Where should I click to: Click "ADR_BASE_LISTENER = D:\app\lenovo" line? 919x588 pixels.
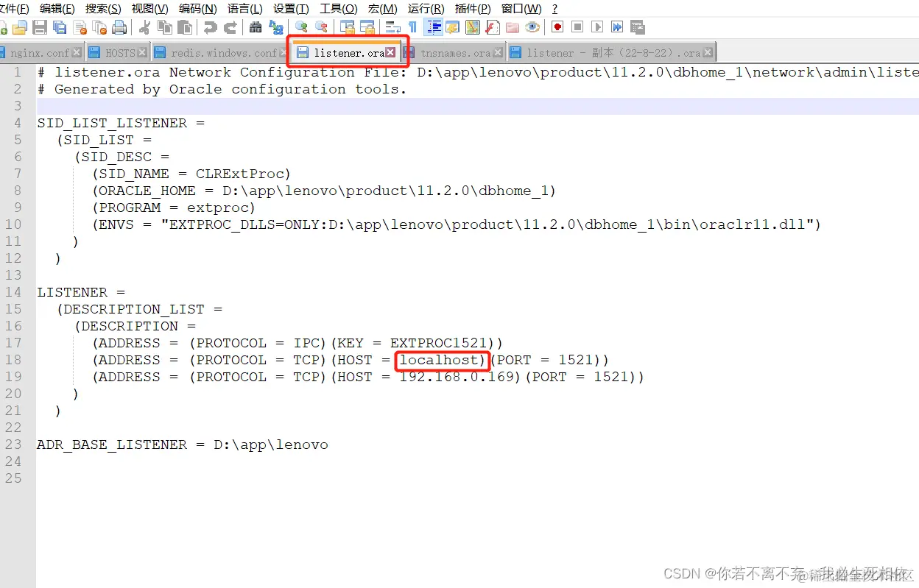[183, 444]
